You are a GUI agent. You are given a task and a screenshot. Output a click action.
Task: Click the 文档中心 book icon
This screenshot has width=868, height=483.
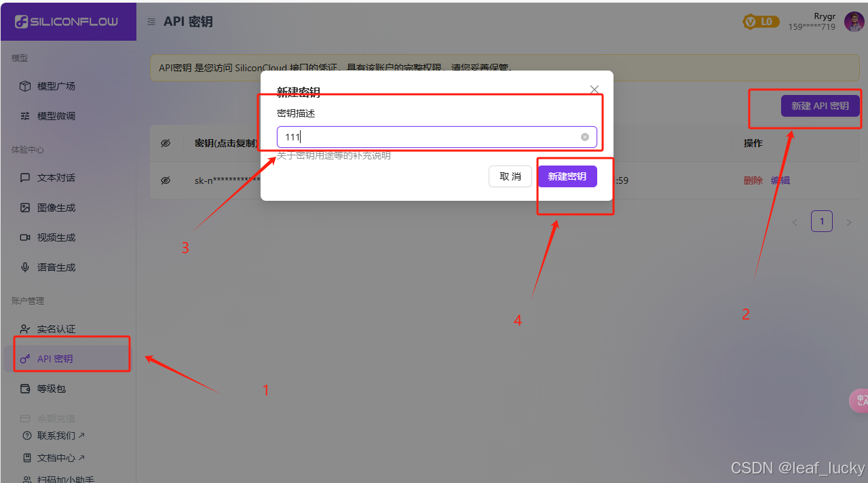[x=27, y=458]
